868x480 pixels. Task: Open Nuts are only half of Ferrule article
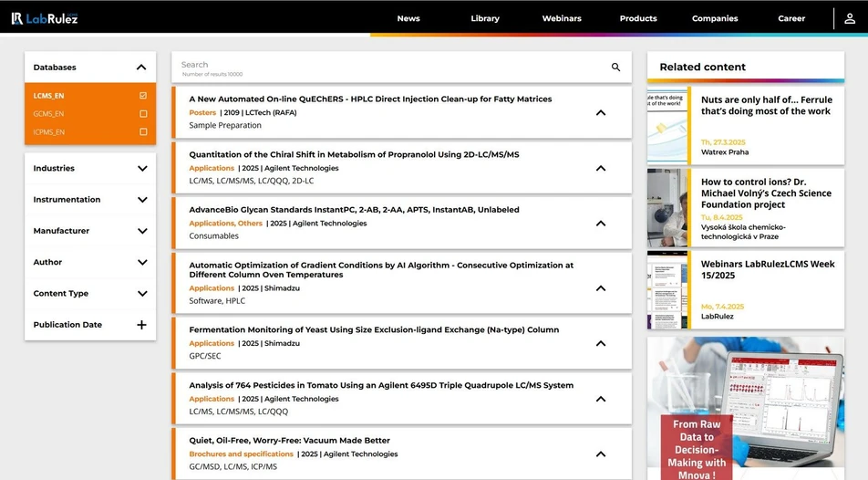pyautogui.click(x=766, y=105)
